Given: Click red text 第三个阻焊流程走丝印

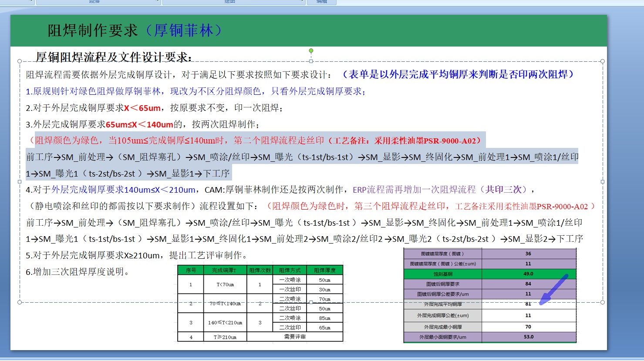Looking at the screenshot, I should (x=400, y=206).
